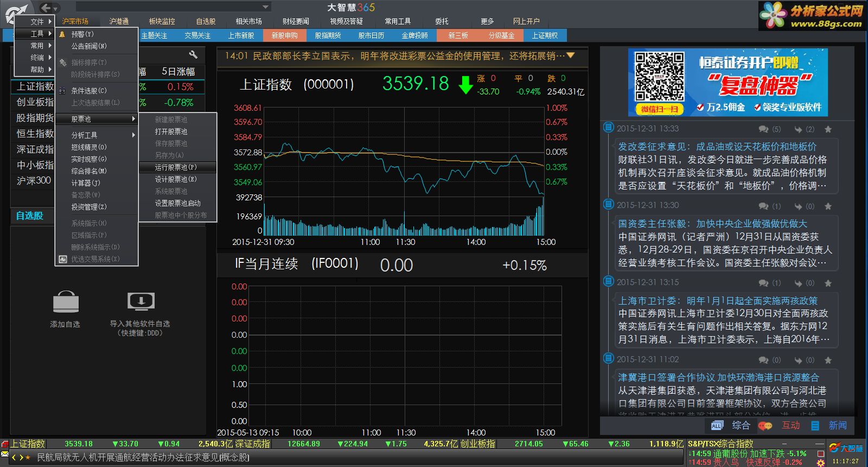Open comments on the 13:33 news item

click(769, 129)
